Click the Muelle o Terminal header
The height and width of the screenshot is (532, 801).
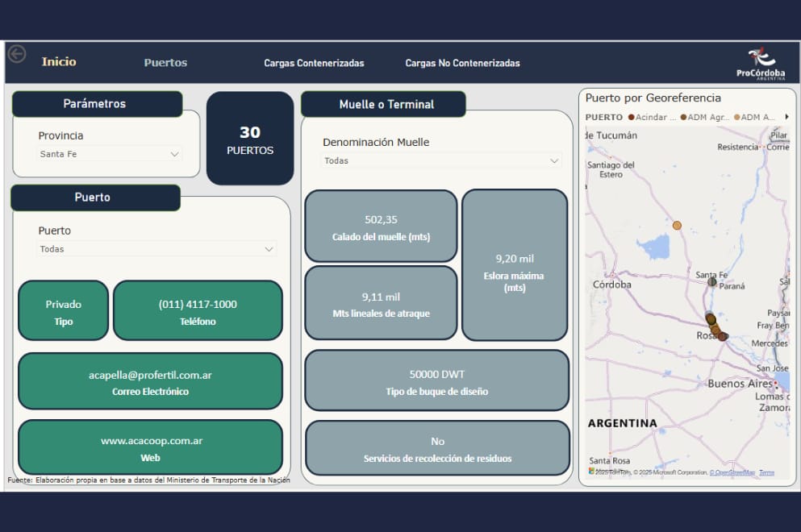tap(383, 104)
